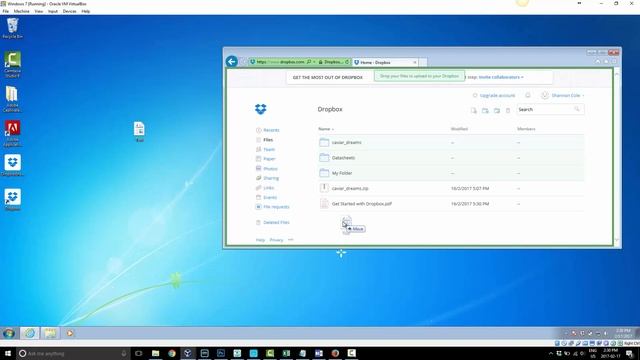This screenshot has width=640, height=360.
Task: Open the Shannon Cole account dropdown
Action: (x=563, y=96)
